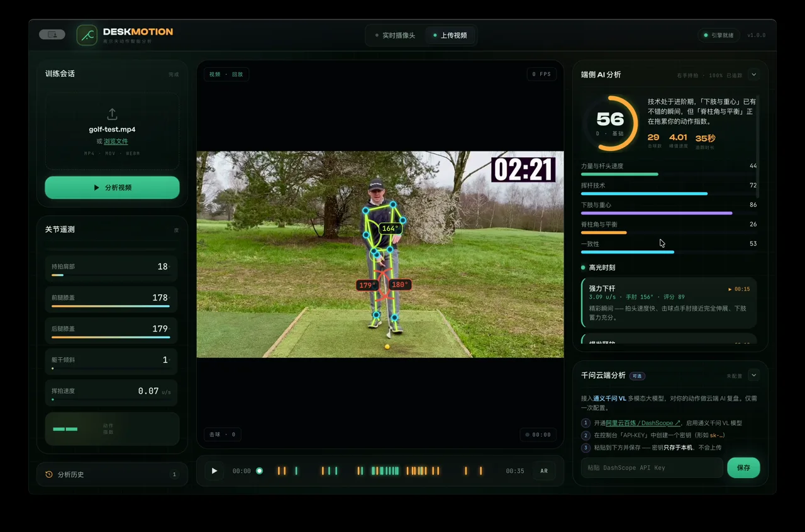Click the 后腿膝盖 joint row

tap(111, 330)
